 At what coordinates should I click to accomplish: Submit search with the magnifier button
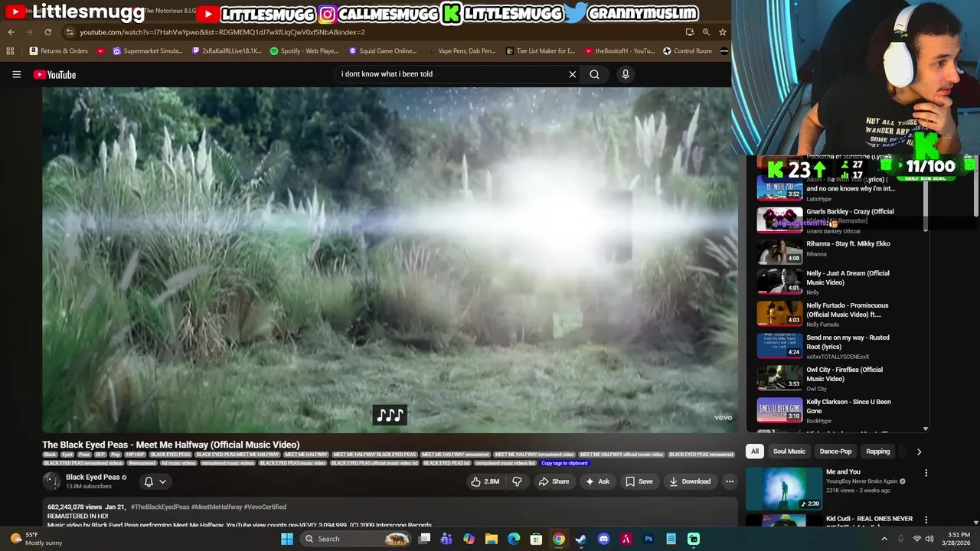[x=594, y=74]
